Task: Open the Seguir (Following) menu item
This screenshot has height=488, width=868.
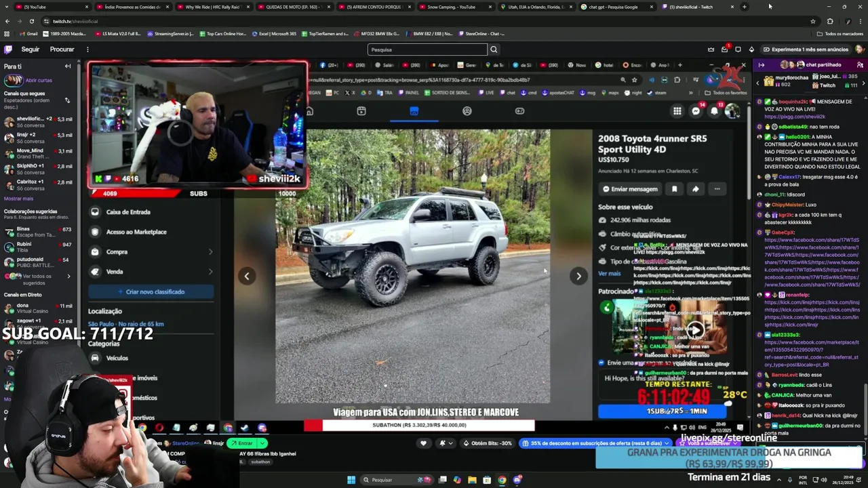Action: [31, 49]
